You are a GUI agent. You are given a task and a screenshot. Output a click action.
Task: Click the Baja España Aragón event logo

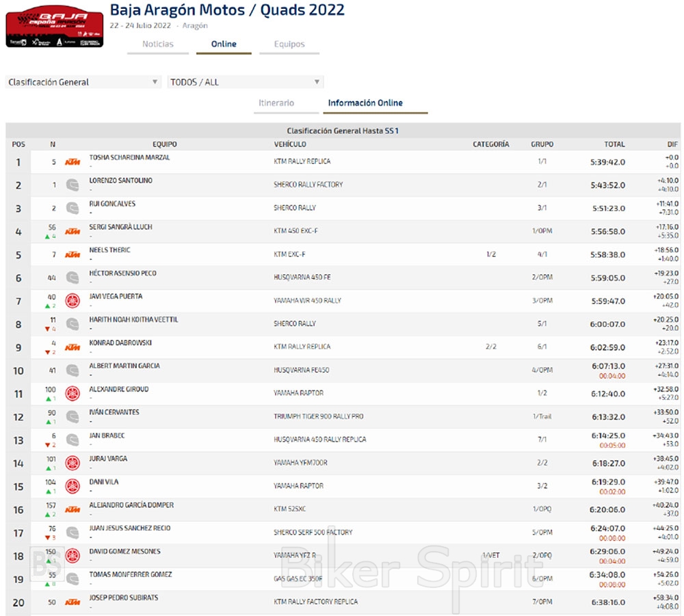point(55,28)
